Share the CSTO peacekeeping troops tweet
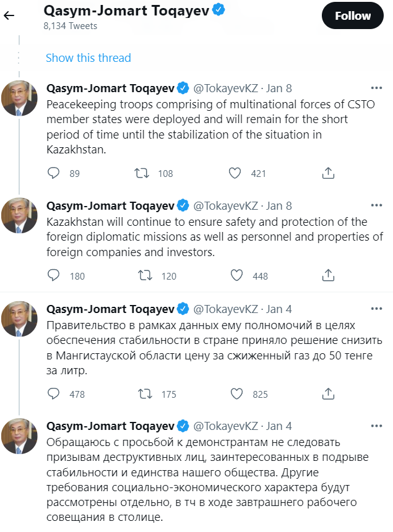Viewport: 393px width, 532px height. coord(329,174)
